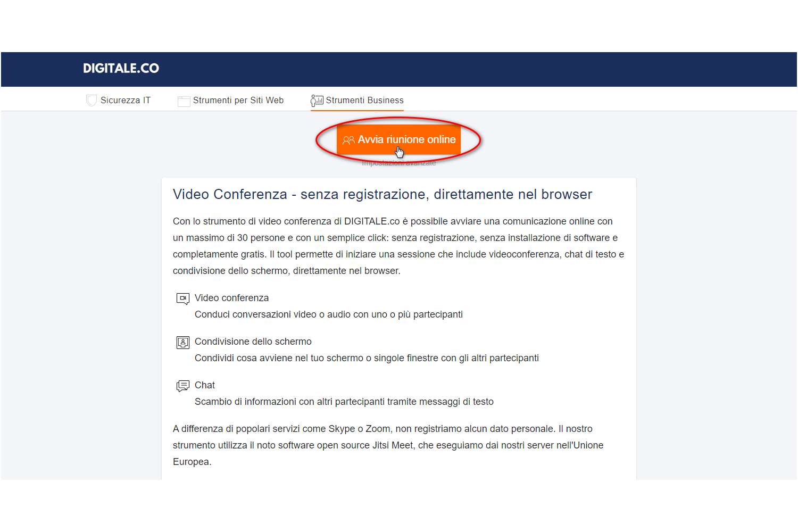
Task: Click the paragraph starting 'Con lo strumento'
Action: click(x=398, y=246)
